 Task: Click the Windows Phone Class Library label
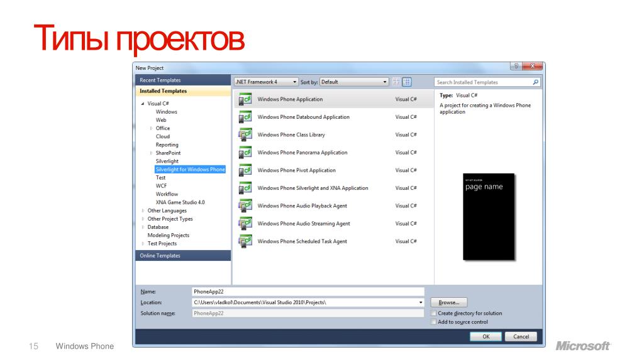tap(291, 134)
